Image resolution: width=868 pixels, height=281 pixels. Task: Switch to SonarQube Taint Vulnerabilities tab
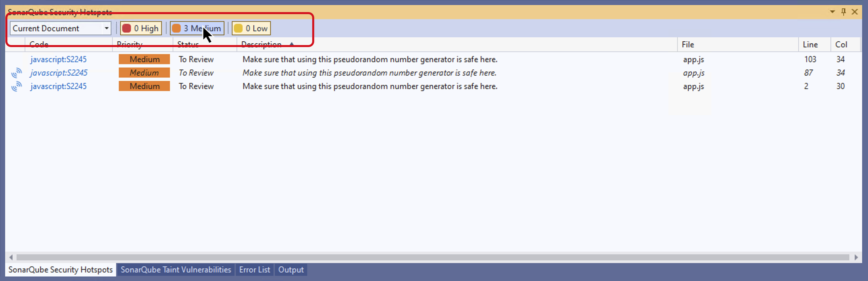pos(176,270)
